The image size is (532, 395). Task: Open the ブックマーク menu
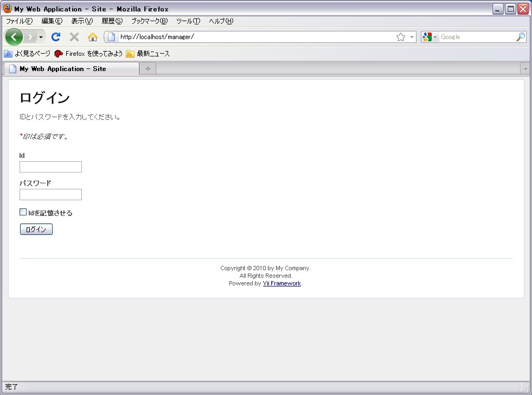[x=149, y=21]
